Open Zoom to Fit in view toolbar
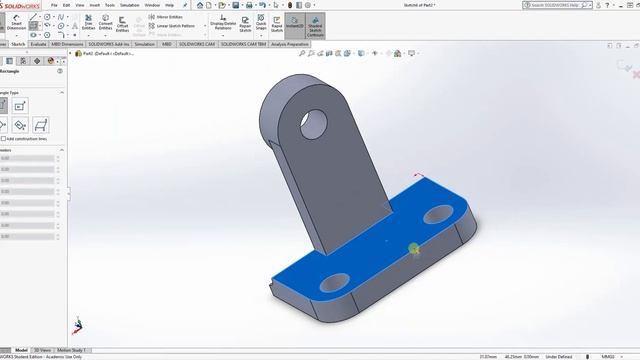This screenshot has height=360, width=640. pyautogui.click(x=302, y=53)
